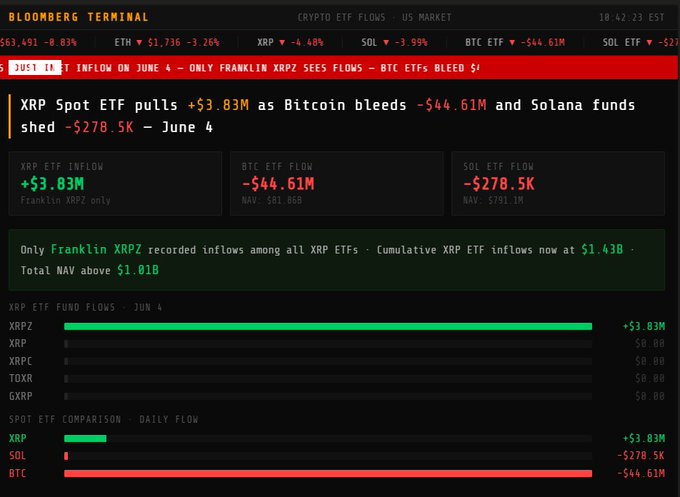Select the green XRP comparison label
This screenshot has height=497, width=680.
point(17,438)
